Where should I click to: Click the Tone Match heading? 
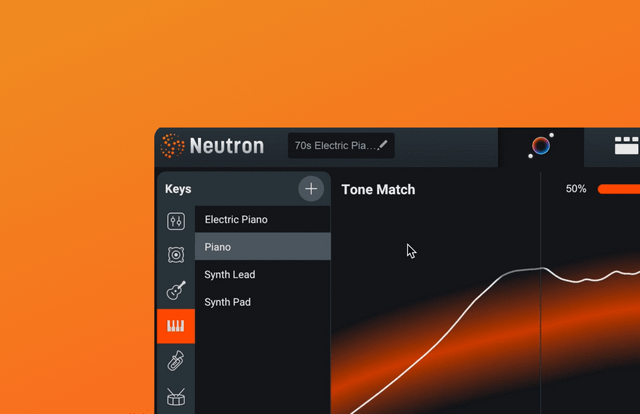tap(378, 189)
